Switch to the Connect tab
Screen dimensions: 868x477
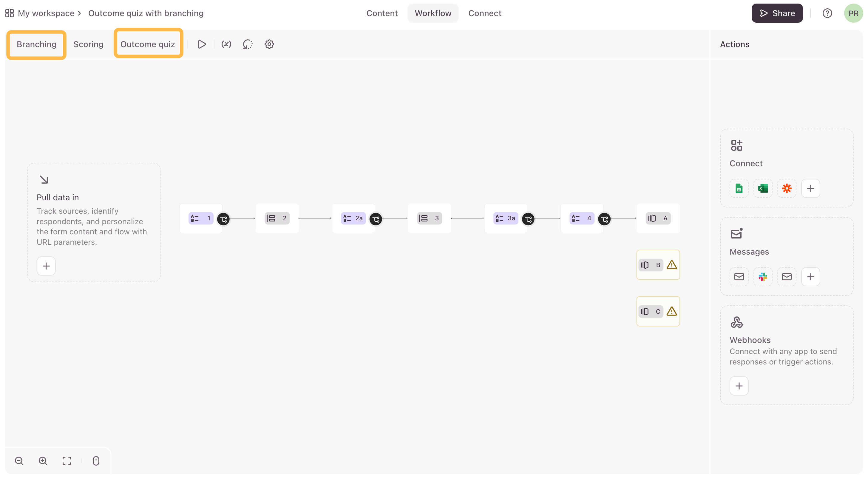click(484, 13)
